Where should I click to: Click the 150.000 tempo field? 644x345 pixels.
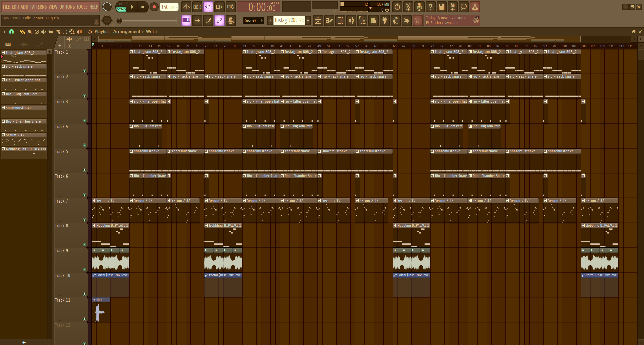[x=169, y=7]
